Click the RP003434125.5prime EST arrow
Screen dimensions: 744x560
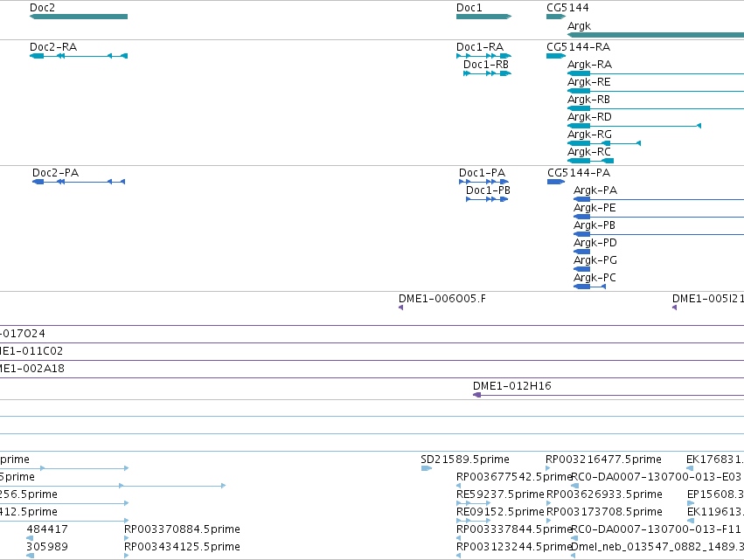point(126,556)
